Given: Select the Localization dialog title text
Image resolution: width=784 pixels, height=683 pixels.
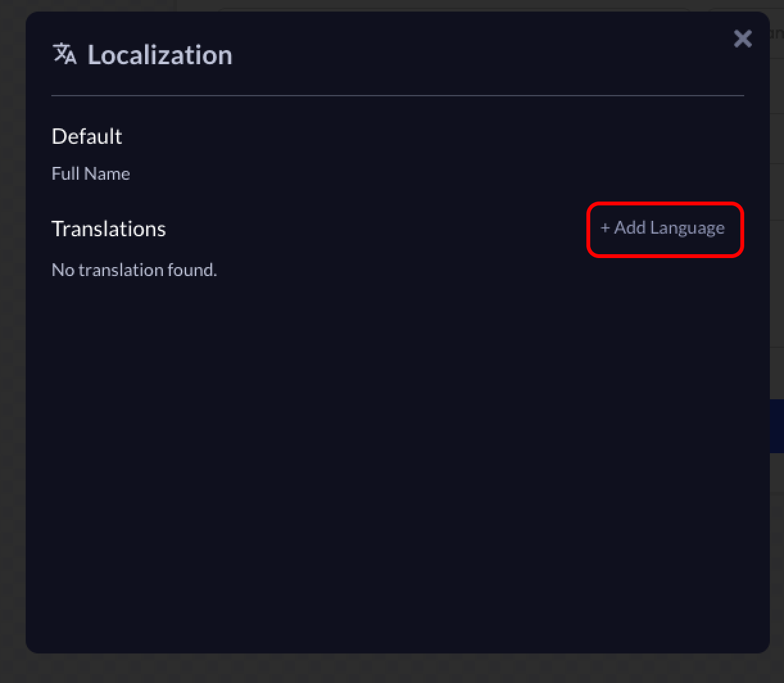Looking at the screenshot, I should (160, 55).
